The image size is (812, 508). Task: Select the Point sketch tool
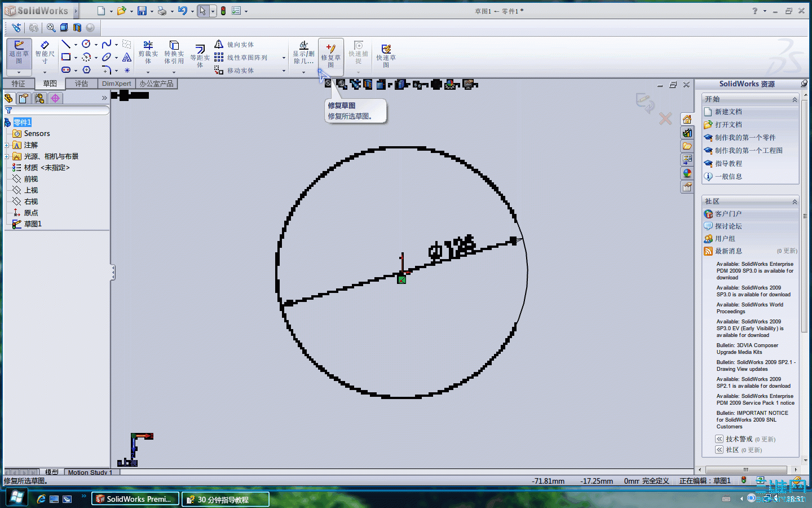127,71
